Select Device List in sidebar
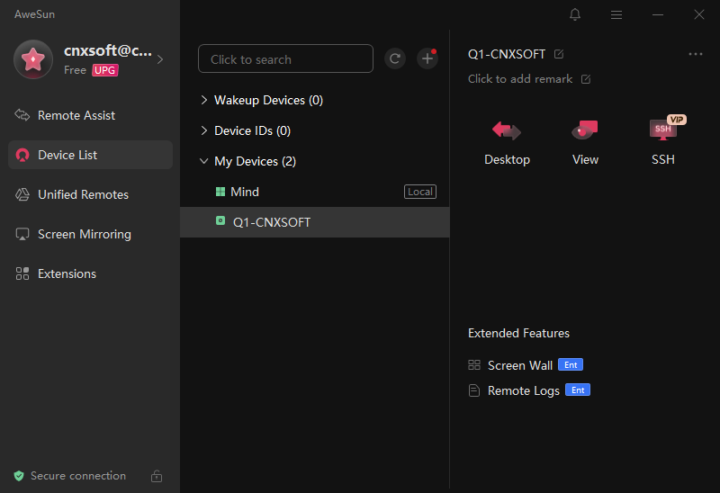The height and width of the screenshot is (493, 720). pyautogui.click(x=90, y=155)
